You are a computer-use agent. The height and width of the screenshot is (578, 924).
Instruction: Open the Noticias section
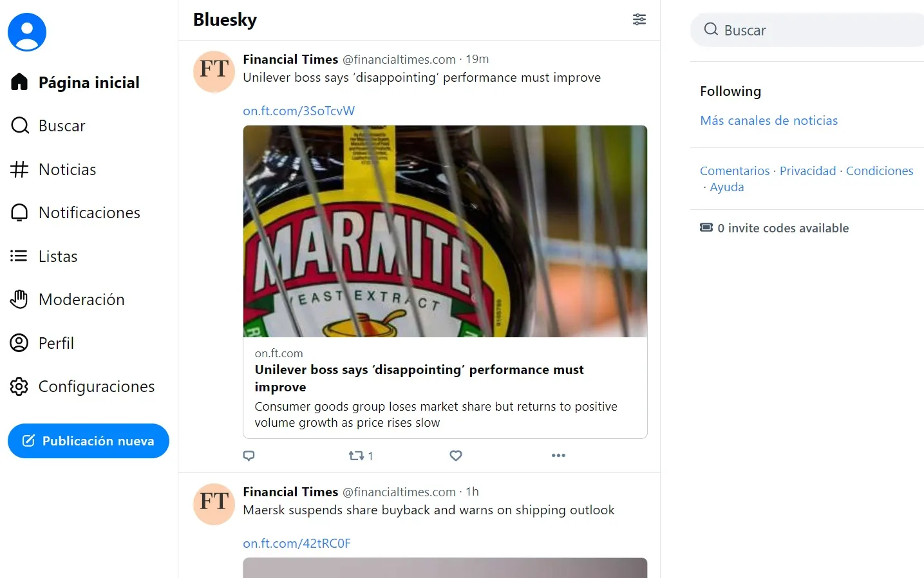tap(68, 169)
